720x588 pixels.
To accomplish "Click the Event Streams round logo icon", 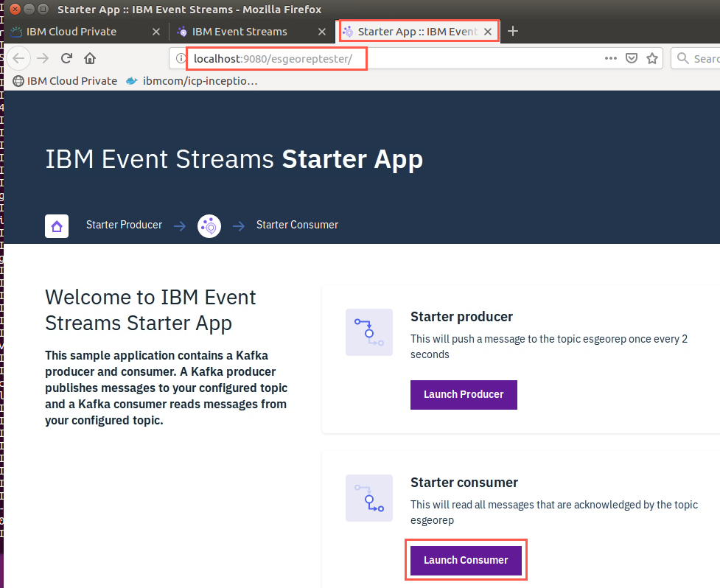I will (x=209, y=225).
